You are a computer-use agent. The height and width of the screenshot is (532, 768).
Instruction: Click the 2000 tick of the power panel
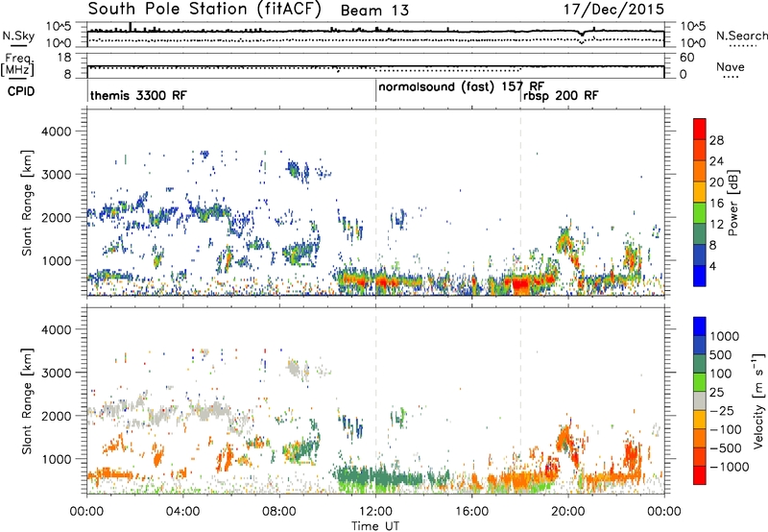point(57,217)
